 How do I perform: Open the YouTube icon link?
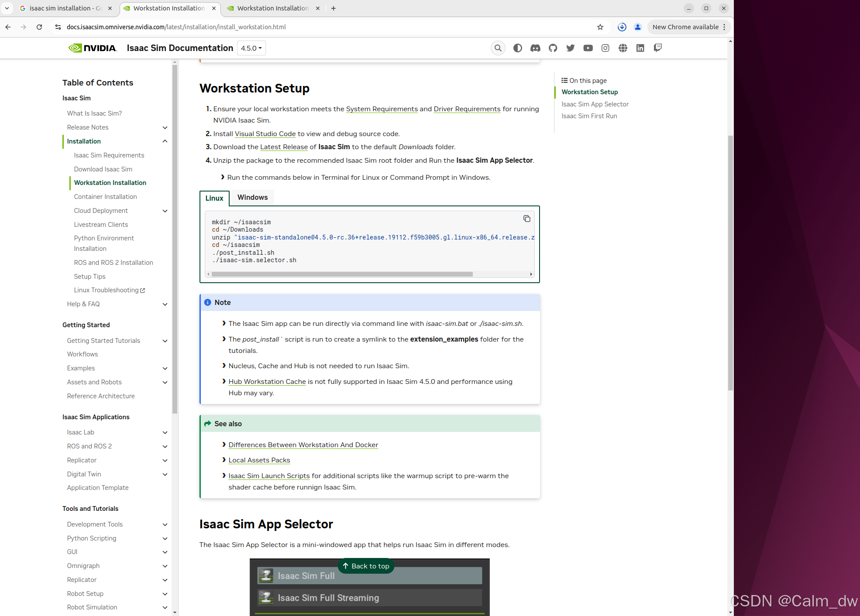point(588,48)
